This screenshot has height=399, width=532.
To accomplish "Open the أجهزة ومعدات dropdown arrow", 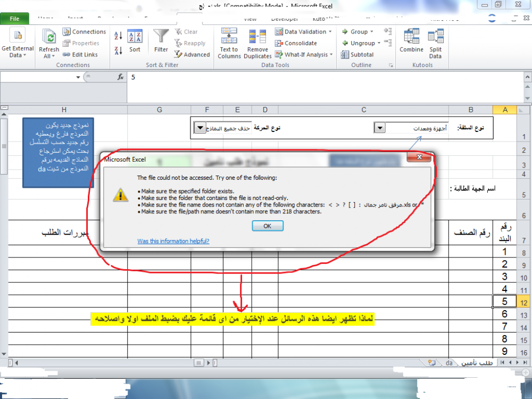I will click(380, 128).
